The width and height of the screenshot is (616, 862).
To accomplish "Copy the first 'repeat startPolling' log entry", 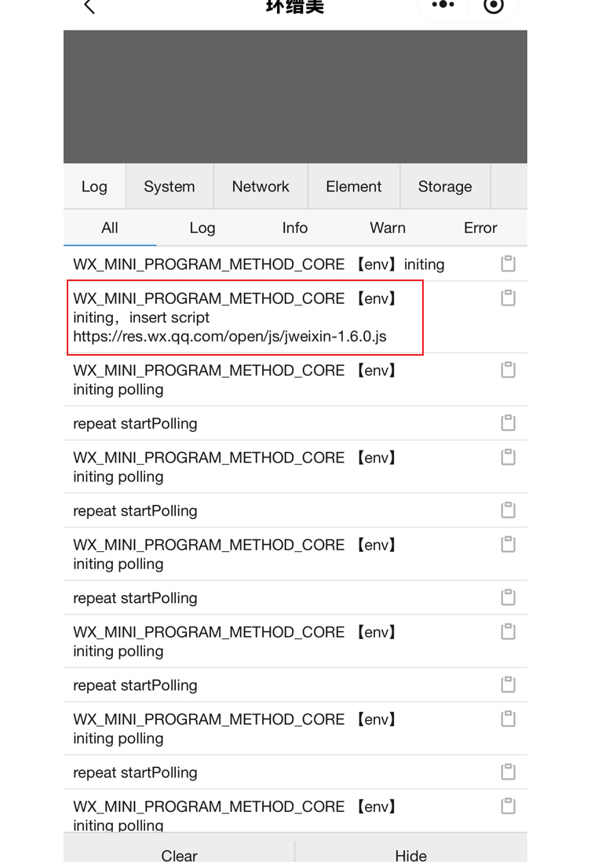I will pos(508,422).
